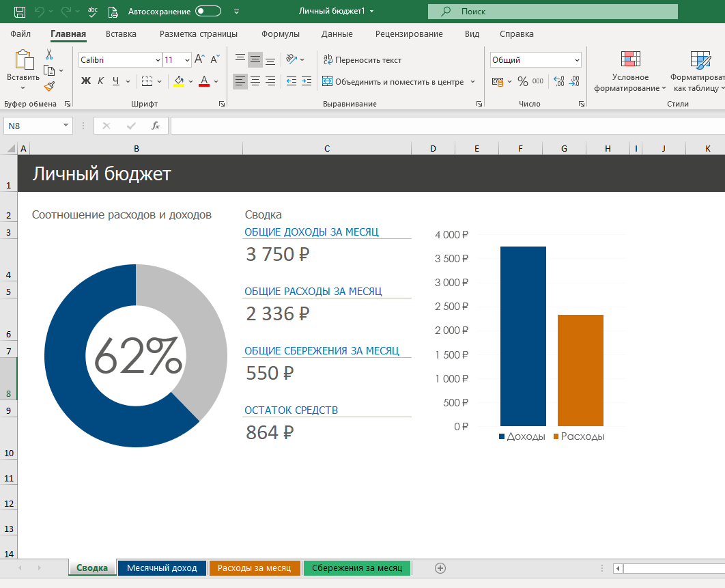Align text to top

pos(240,59)
